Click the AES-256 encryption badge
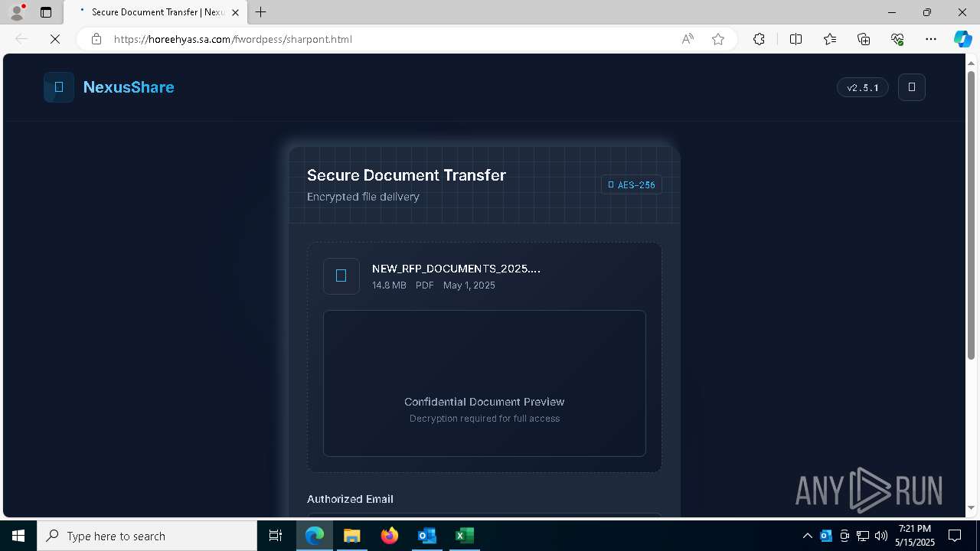 (632, 184)
